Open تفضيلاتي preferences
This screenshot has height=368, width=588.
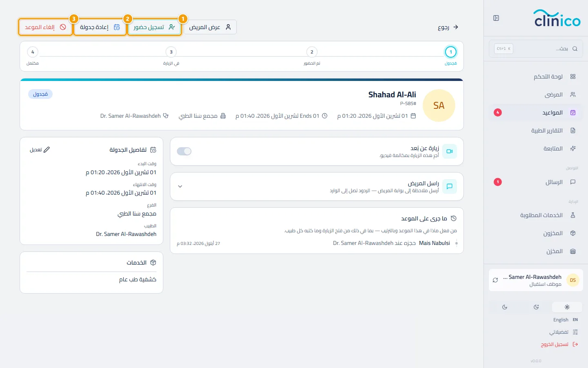point(564,332)
